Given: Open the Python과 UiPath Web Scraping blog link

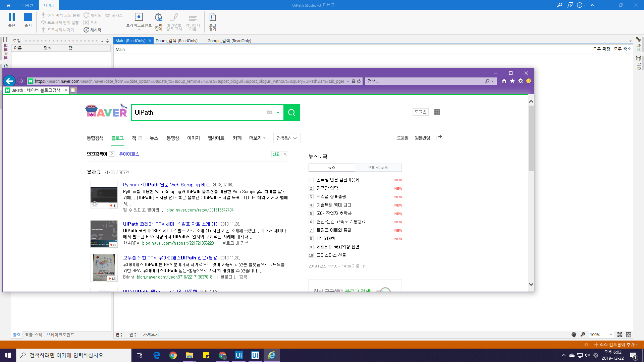Looking at the screenshot, I should click(x=166, y=185).
